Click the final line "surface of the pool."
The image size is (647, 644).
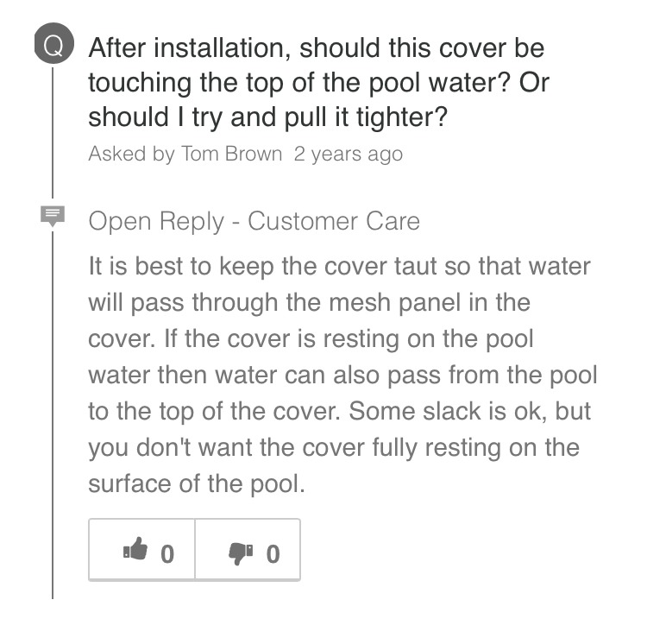[x=197, y=484]
